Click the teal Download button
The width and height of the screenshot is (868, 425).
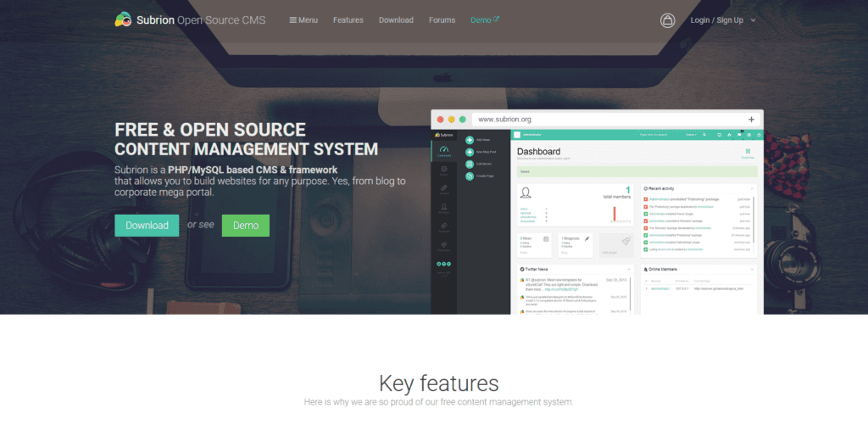point(147,226)
